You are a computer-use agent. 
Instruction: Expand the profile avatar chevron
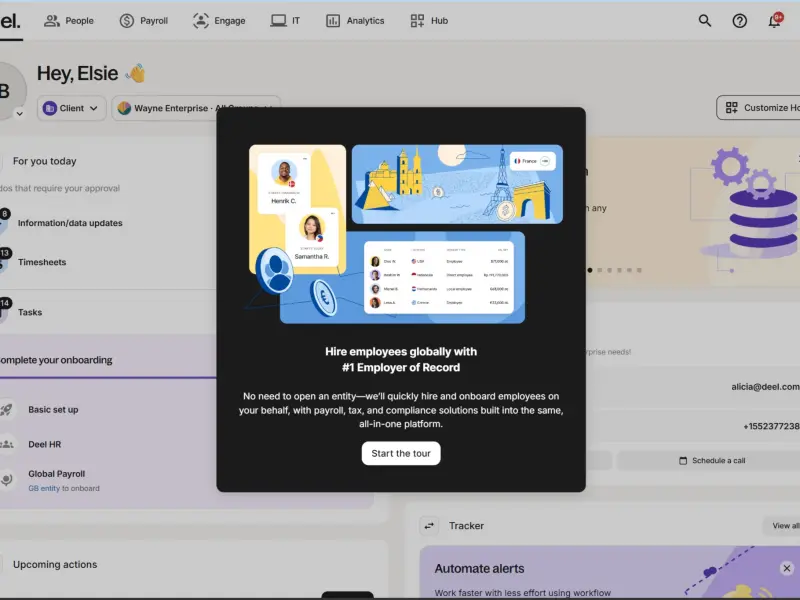coord(19,113)
